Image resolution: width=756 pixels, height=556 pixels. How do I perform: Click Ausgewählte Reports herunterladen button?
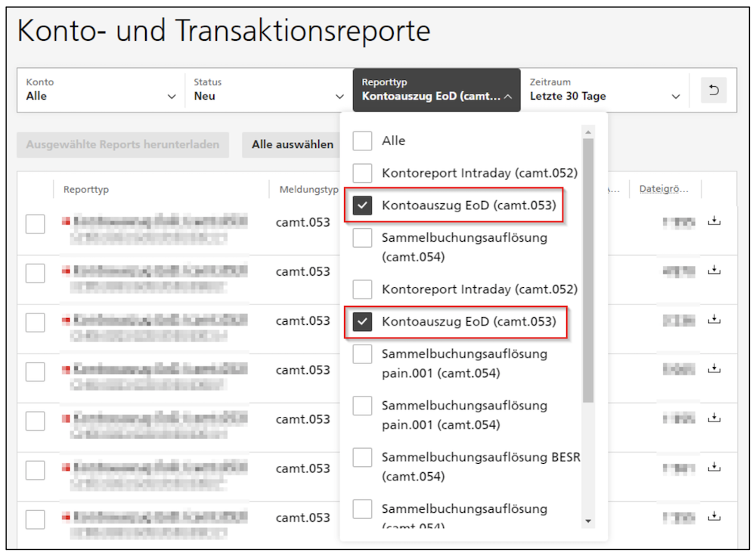pos(122,144)
